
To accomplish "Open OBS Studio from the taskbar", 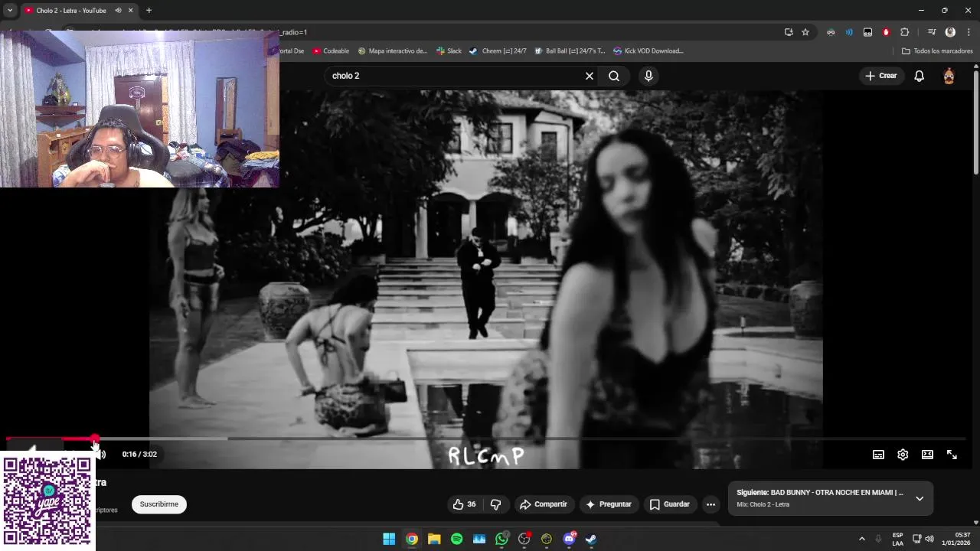I will point(524,539).
